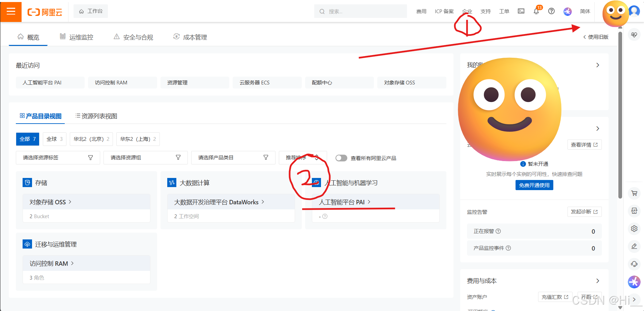The height and width of the screenshot is (311, 644).
Task: Select the 产品目录视图 tab
Action: click(40, 116)
